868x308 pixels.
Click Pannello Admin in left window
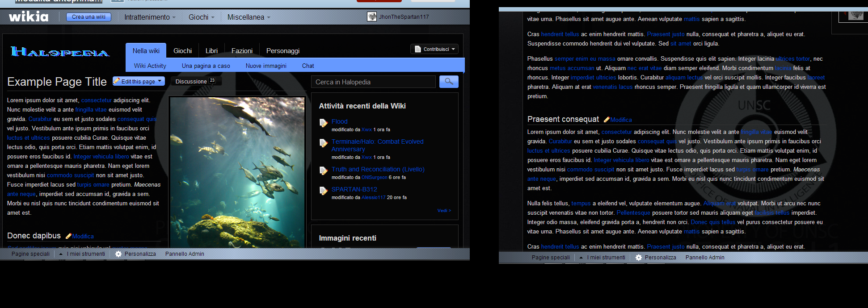pos(185,254)
